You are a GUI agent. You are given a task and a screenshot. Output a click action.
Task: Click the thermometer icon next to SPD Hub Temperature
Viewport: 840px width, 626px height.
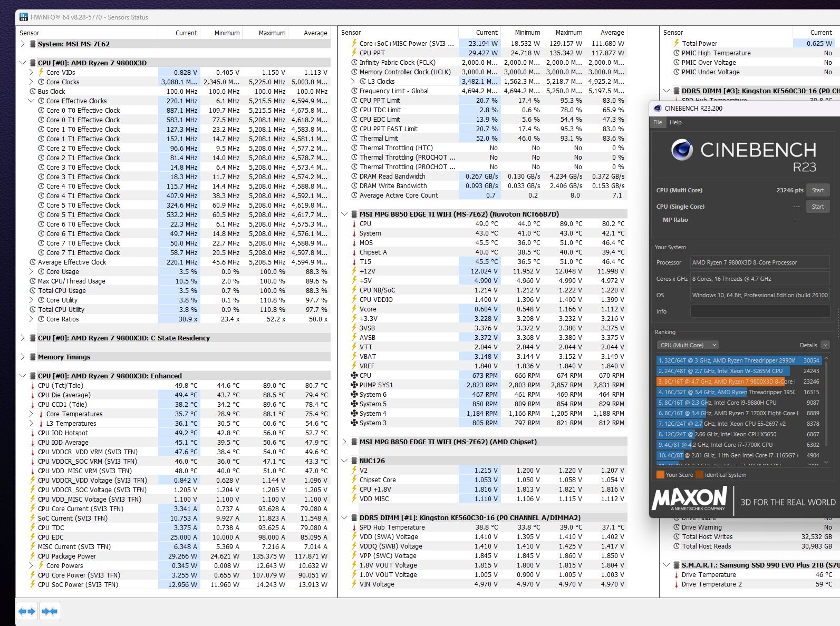coord(354,527)
